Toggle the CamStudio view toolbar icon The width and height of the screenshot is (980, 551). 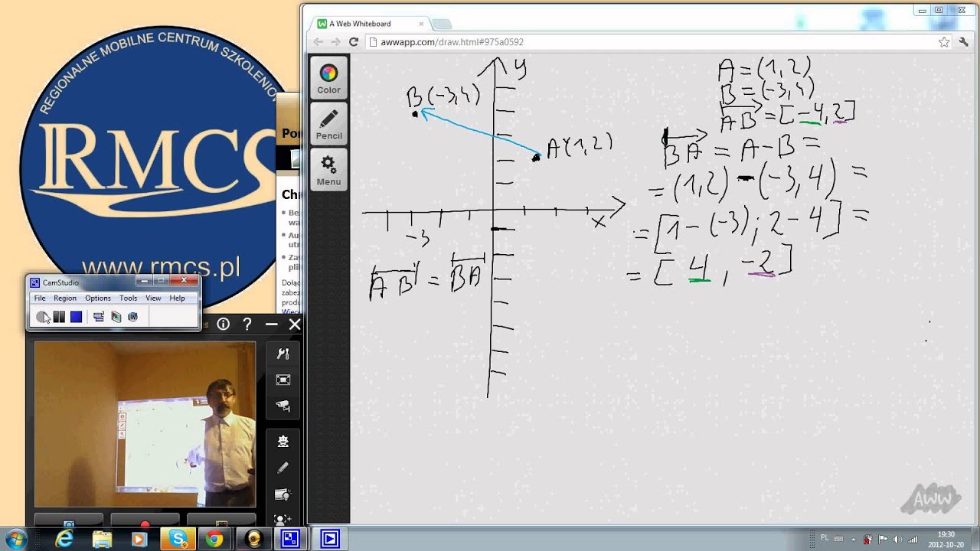click(x=99, y=317)
